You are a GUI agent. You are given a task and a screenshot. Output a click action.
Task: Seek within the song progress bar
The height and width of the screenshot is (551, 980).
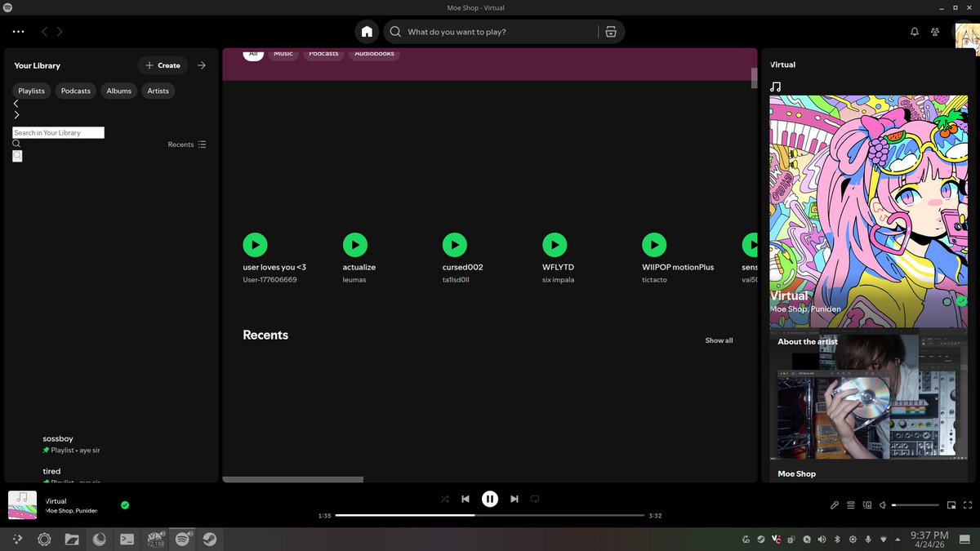(489, 515)
